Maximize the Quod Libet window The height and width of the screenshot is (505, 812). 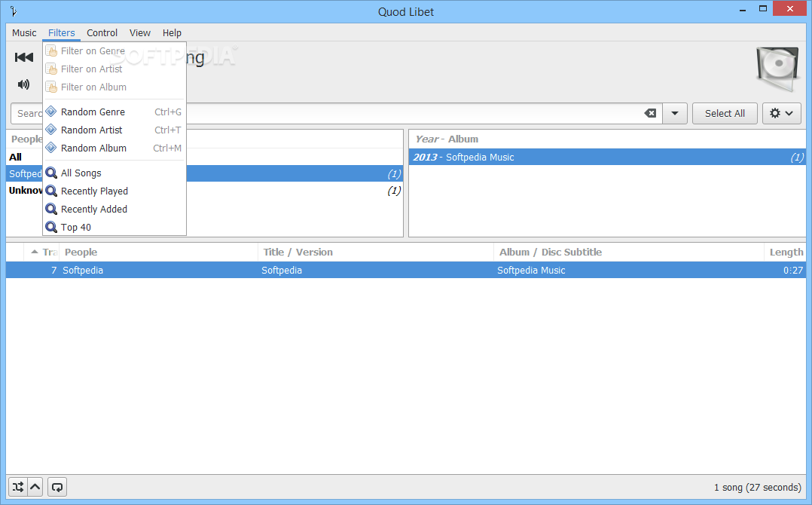point(763,9)
